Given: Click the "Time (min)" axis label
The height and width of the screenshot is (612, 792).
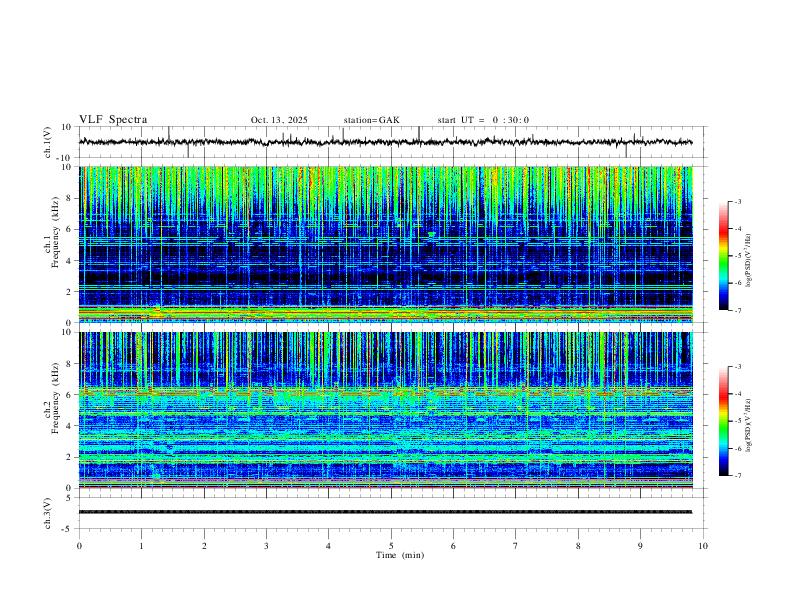Looking at the screenshot, I should (400, 555).
